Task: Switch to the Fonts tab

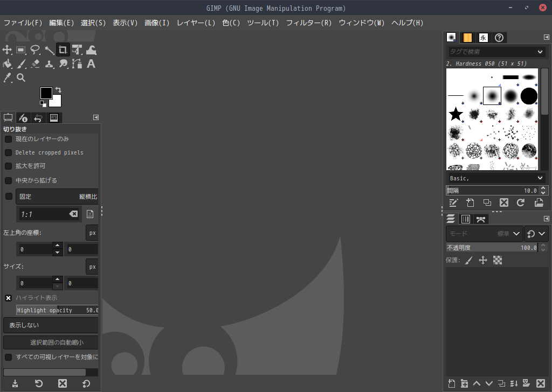Action: pyautogui.click(x=484, y=38)
